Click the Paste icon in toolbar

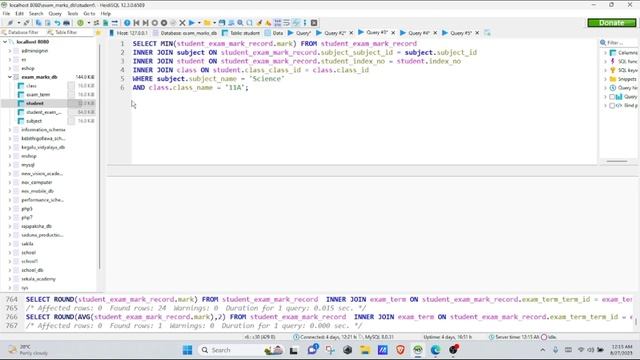coord(48,23)
